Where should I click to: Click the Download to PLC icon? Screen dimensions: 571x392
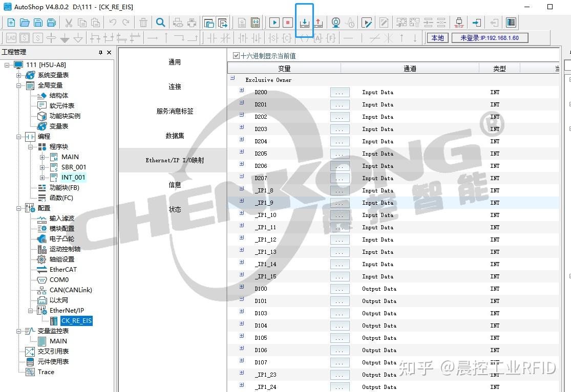point(304,23)
